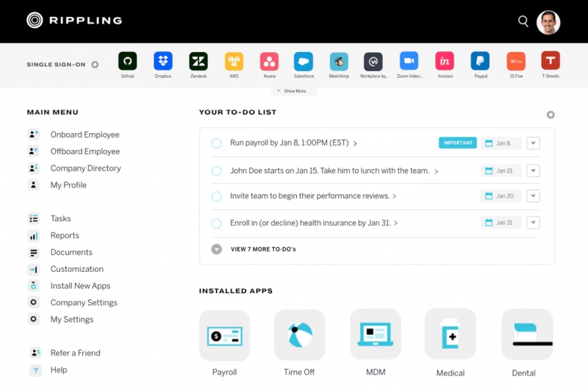This screenshot has width=588, height=391.
Task: Select Install New Apps
Action: click(69, 286)
